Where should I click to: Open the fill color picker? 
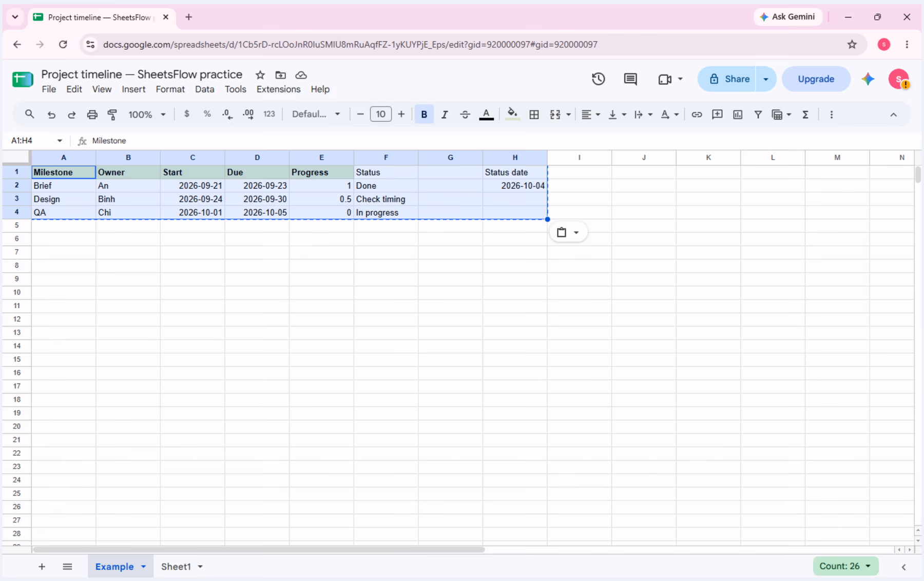point(512,114)
